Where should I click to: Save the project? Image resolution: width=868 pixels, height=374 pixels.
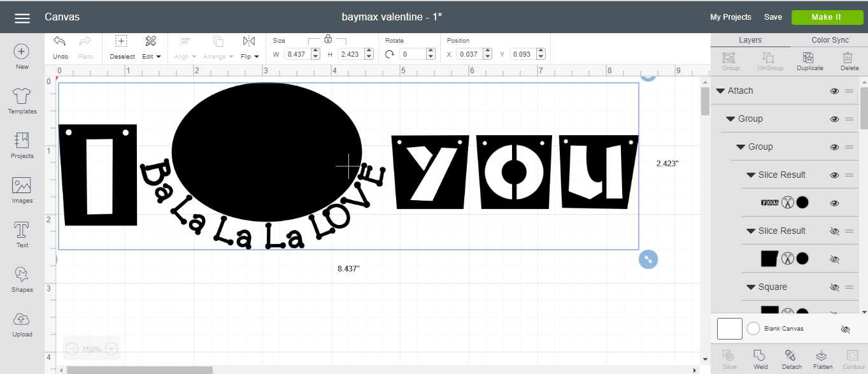[773, 17]
